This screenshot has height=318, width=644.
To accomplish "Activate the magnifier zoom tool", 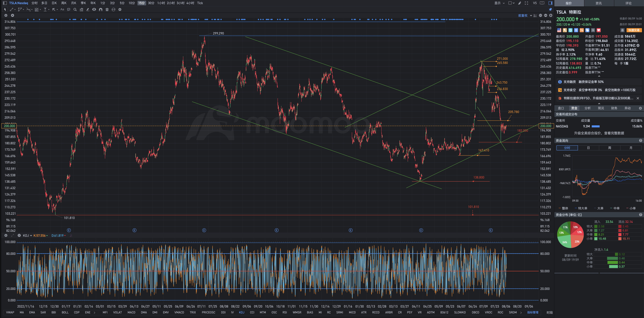I will (x=75, y=9).
